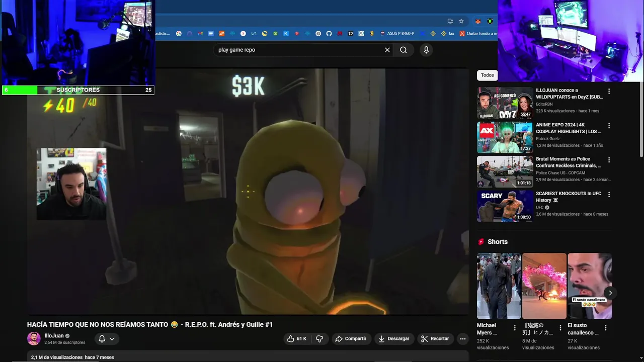
Task: Open the El susto canallesco short
Action: (x=589, y=286)
